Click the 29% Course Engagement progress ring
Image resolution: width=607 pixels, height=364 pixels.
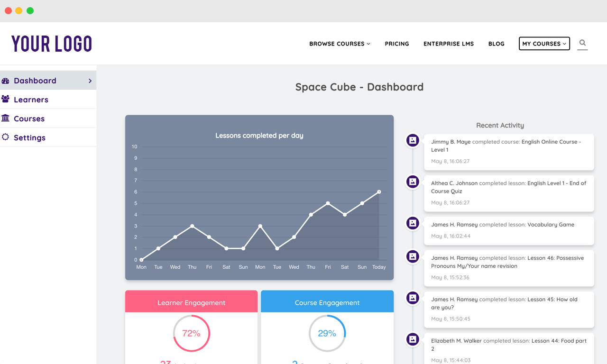pos(327,333)
